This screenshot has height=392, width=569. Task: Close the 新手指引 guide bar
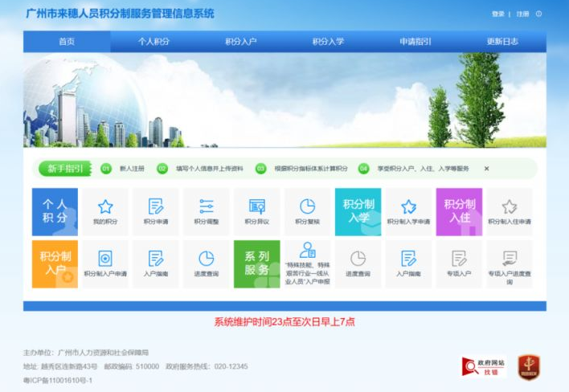(x=486, y=169)
